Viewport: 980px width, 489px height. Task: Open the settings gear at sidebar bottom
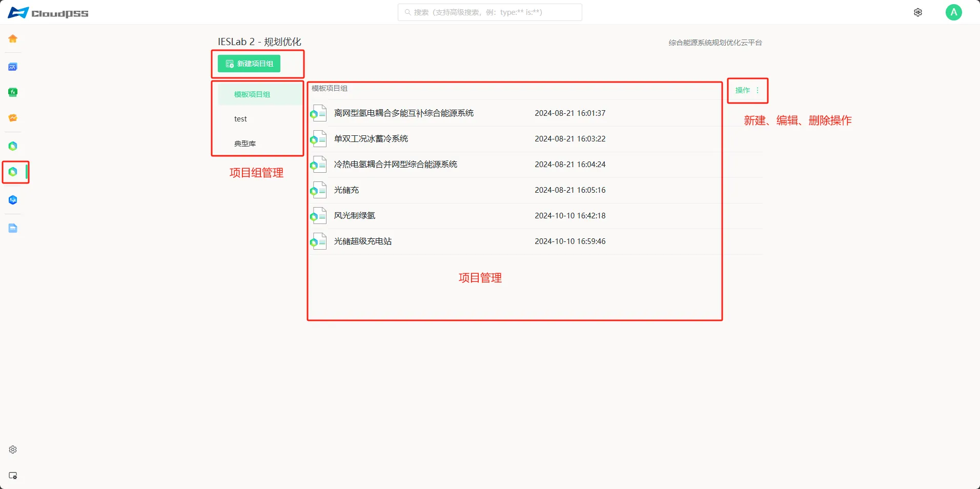(x=12, y=450)
